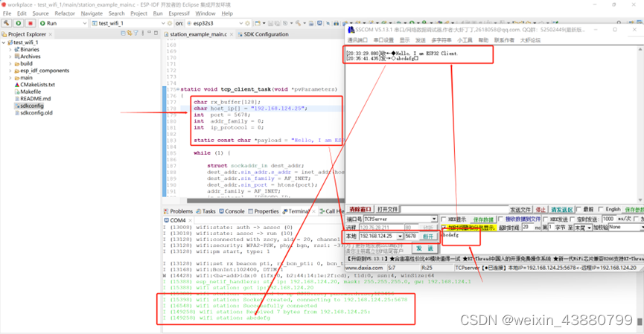Open the test_wifi_1 launch configuration dropdown
The width and height of the screenshot is (644, 334).
163,23
